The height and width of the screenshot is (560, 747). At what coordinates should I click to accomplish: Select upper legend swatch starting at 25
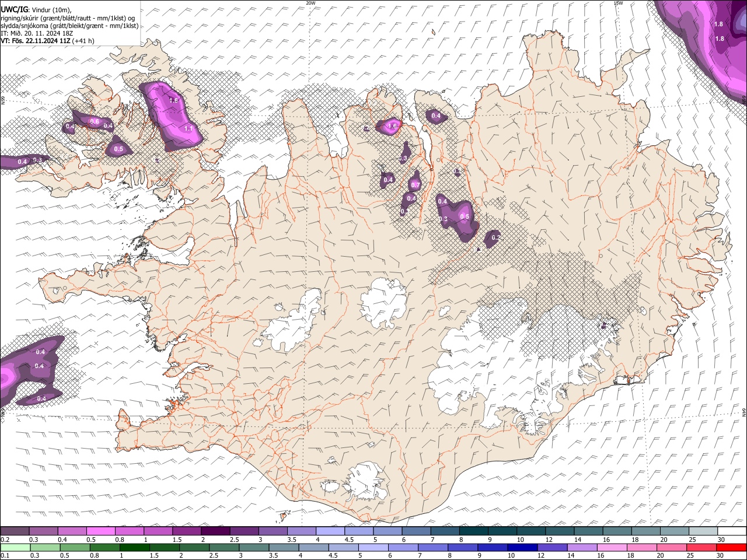[x=703, y=531]
